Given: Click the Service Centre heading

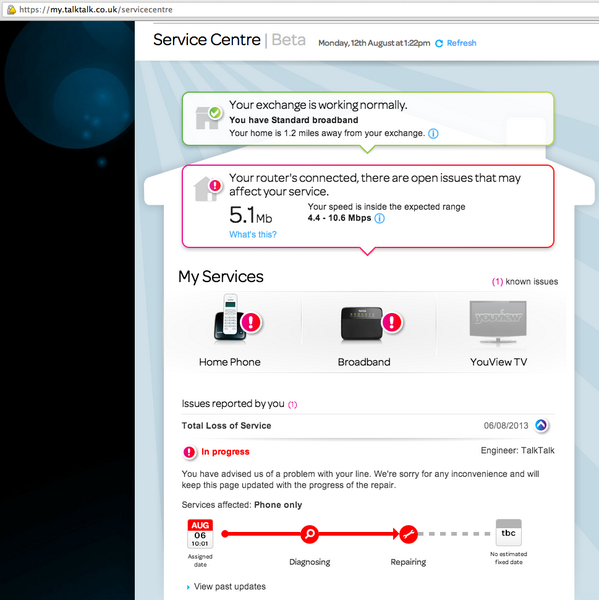Looking at the screenshot, I should [x=207, y=40].
